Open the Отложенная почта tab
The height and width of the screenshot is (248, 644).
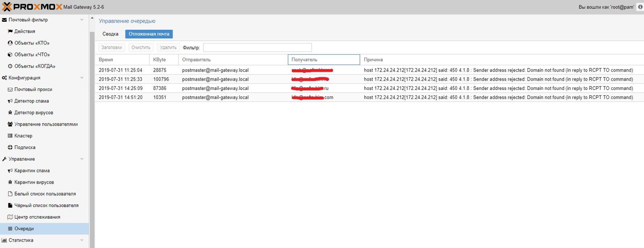point(149,34)
